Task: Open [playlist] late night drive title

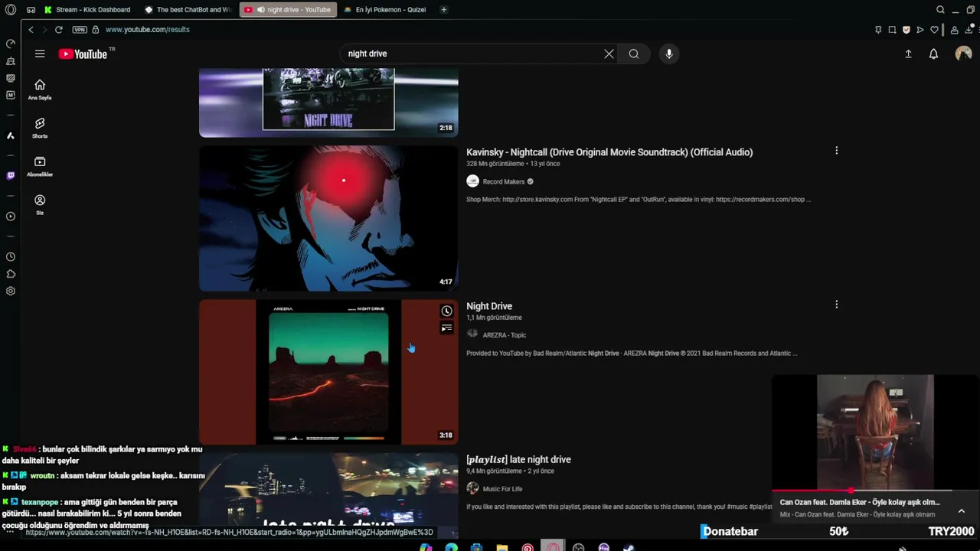Action: click(x=518, y=459)
